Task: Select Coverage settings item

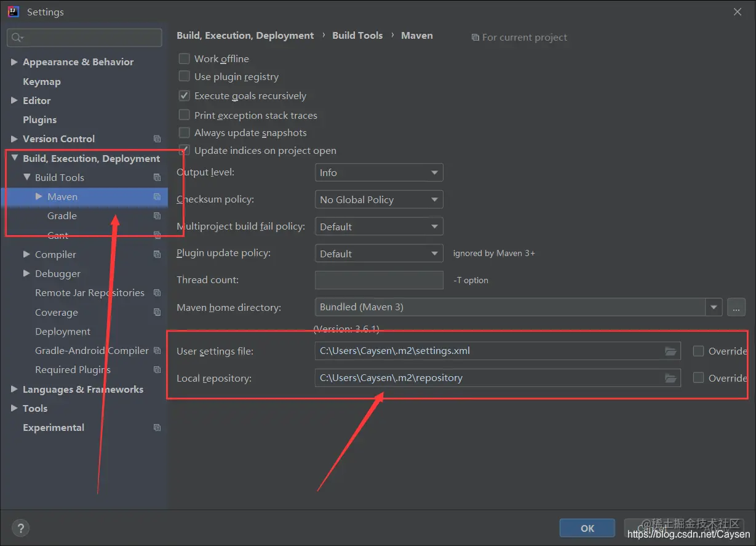Action: coord(57,312)
